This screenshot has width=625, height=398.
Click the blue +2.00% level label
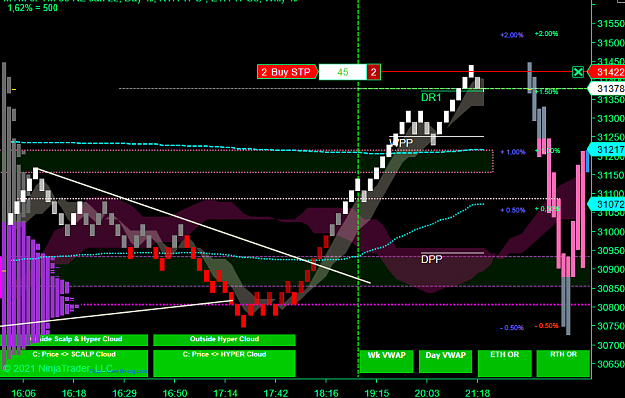(512, 35)
